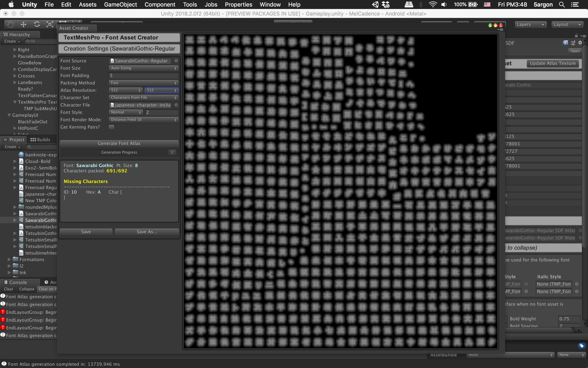Click Generate Font Atlas button
This screenshot has width=588, height=368.
click(x=119, y=144)
